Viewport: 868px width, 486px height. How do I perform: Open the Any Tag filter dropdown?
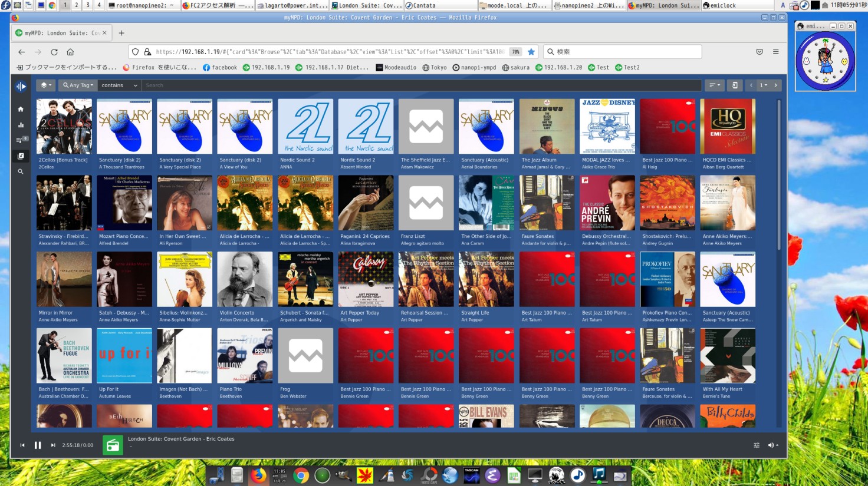tap(77, 85)
